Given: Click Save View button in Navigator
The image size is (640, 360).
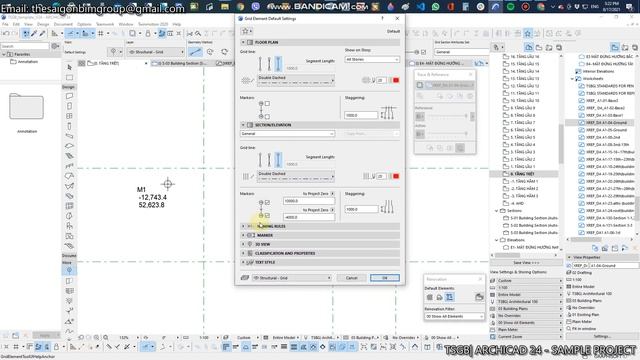Looking at the screenshot, I should coord(527,263).
